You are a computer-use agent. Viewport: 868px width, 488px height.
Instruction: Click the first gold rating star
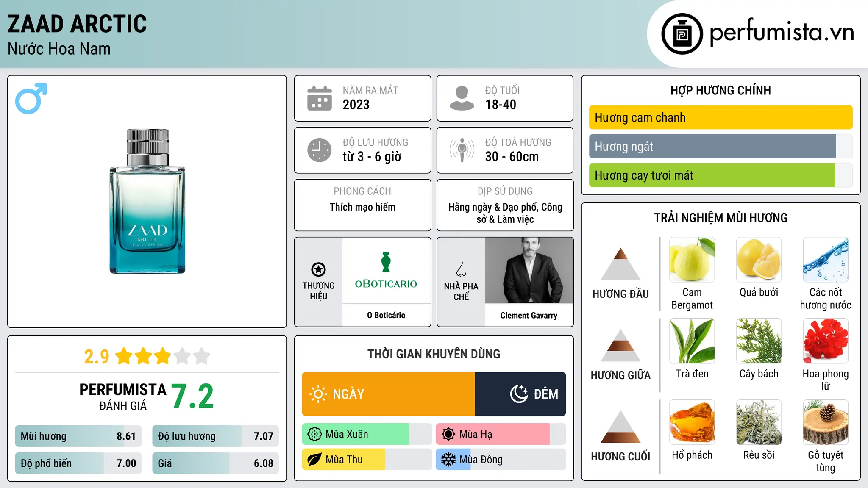click(124, 356)
